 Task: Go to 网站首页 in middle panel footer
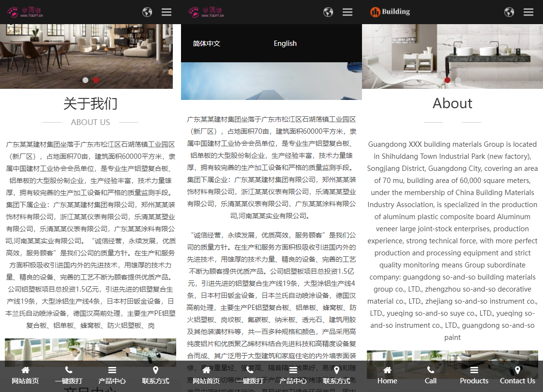(207, 381)
